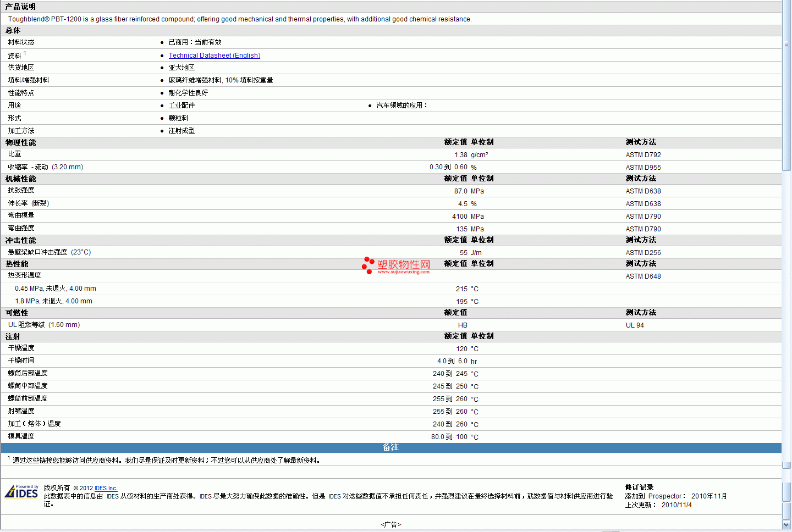
Task: Click the "注射" section header
Action: coord(13,336)
